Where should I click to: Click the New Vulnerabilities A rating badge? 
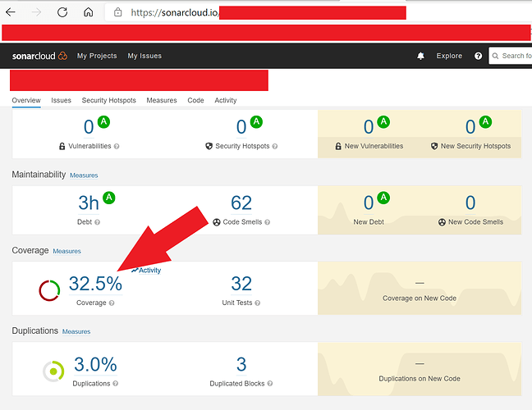(x=383, y=121)
